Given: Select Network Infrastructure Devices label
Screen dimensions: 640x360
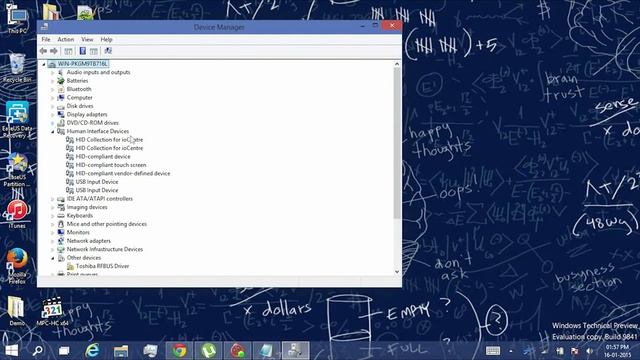Looking at the screenshot, I should click(x=104, y=249).
